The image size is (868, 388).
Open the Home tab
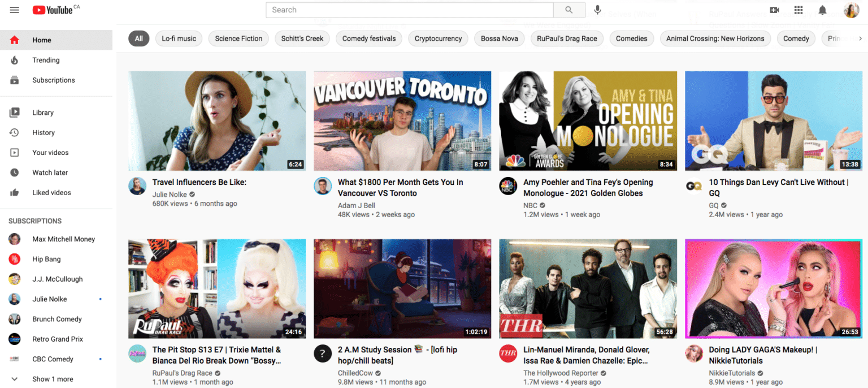click(x=41, y=40)
